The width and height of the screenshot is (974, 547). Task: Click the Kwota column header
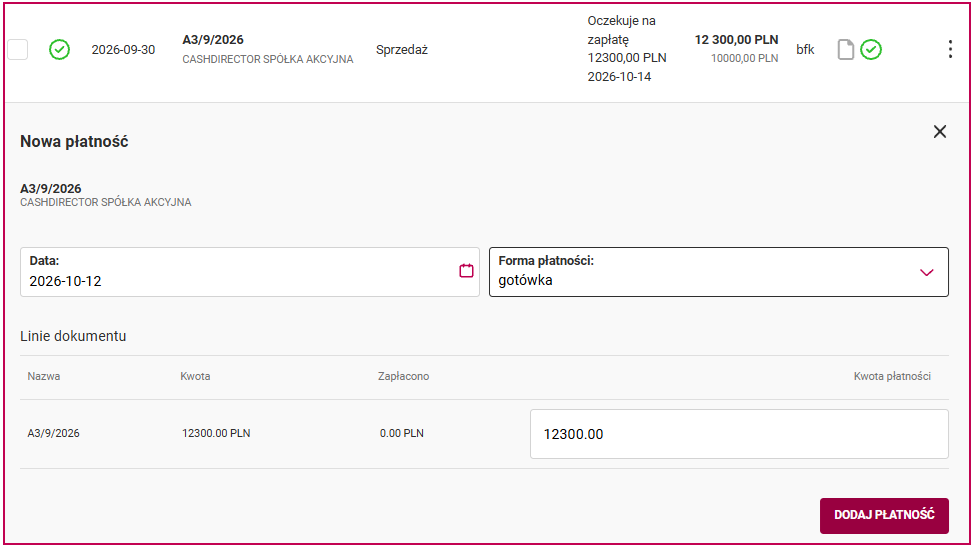click(x=195, y=376)
